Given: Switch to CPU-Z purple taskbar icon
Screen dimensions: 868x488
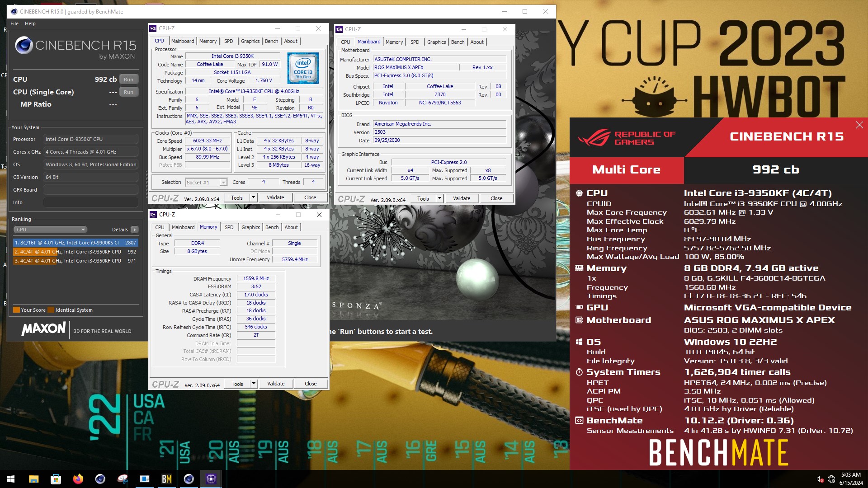Looking at the screenshot, I should [x=211, y=479].
